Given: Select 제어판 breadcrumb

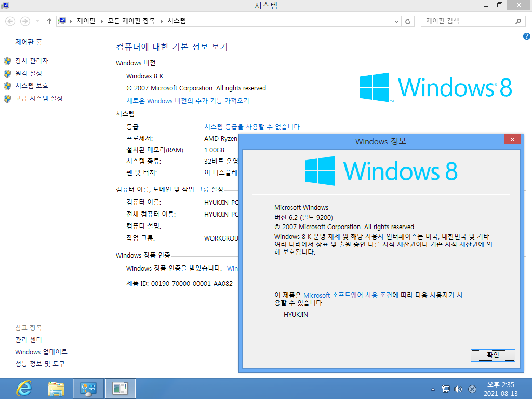Looking at the screenshot, I should coord(86,21).
